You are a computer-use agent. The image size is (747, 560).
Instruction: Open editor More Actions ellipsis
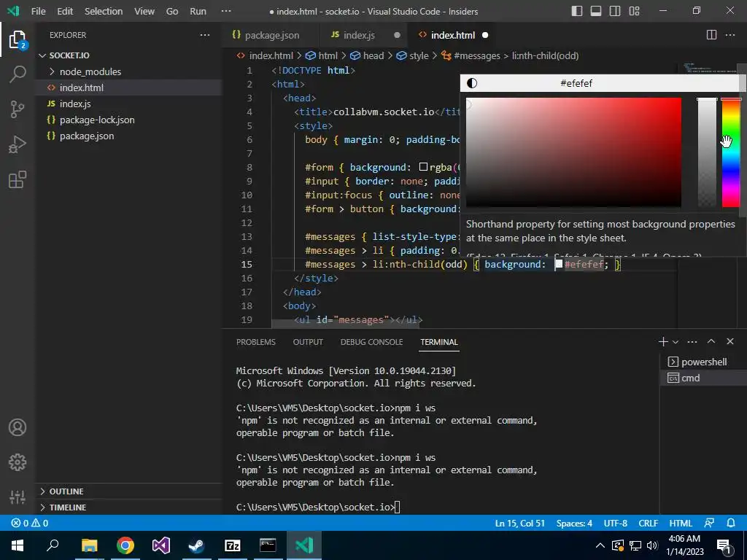tap(729, 35)
